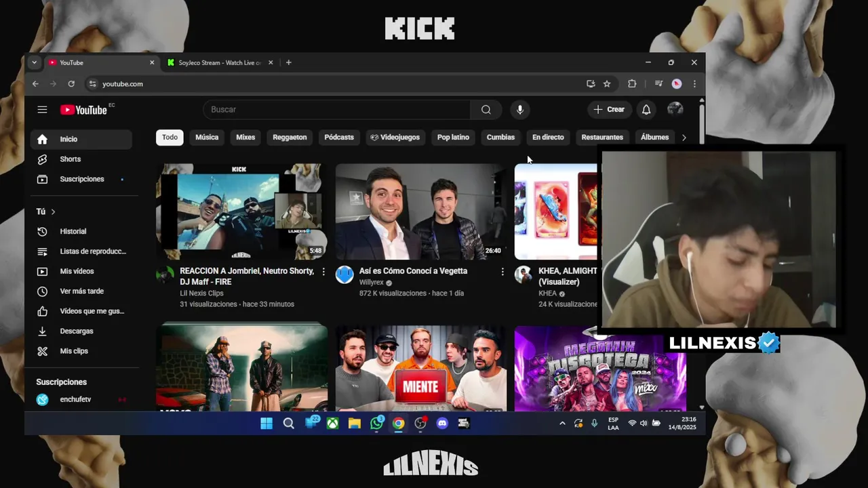This screenshot has height=488, width=868.
Task: Open Listas de reproducción in sidebar
Action: [81, 251]
